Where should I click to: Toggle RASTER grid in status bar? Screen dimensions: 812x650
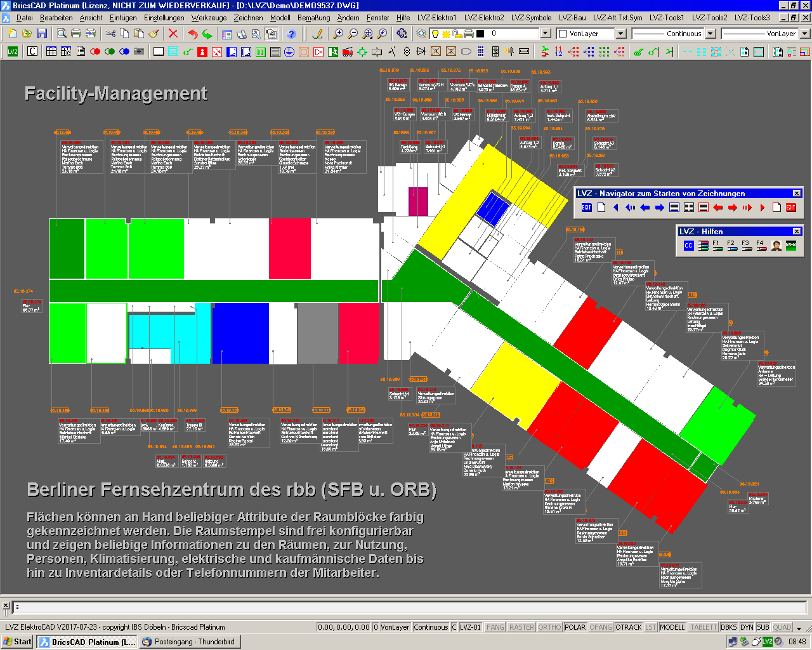pyautogui.click(x=521, y=627)
